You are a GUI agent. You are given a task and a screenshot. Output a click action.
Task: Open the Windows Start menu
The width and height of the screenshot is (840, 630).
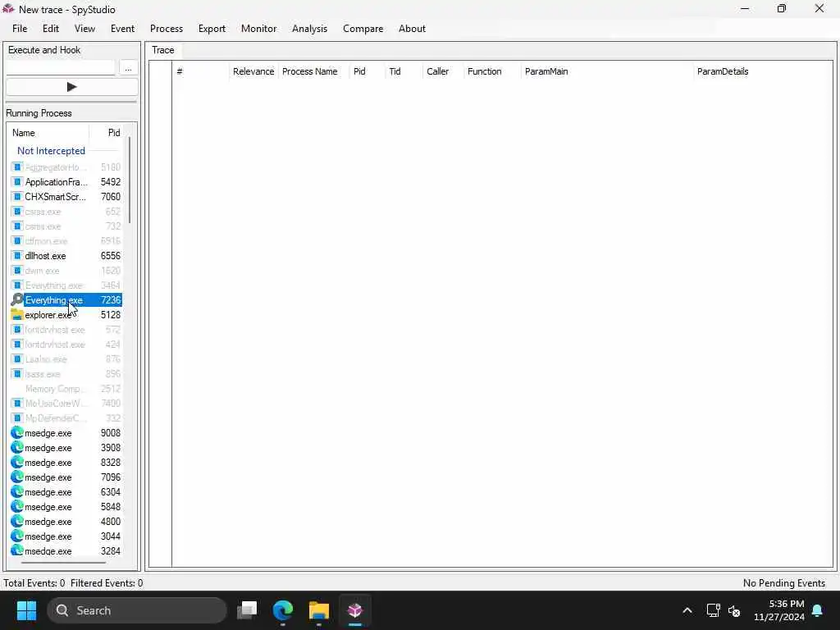point(26,610)
